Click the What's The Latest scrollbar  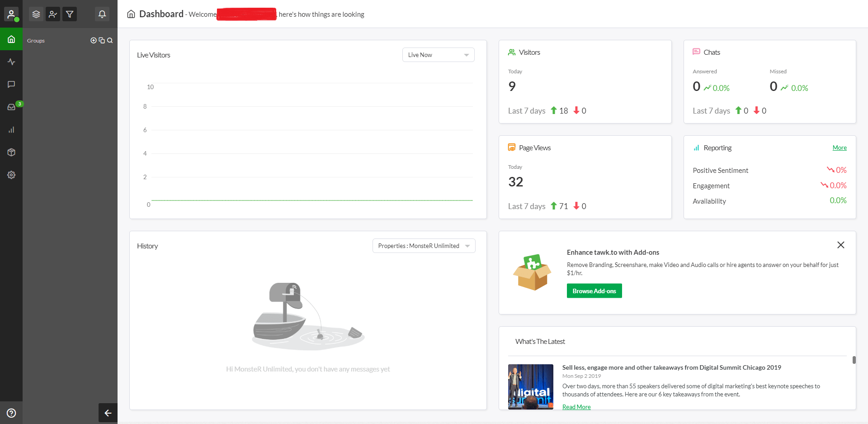[854, 360]
